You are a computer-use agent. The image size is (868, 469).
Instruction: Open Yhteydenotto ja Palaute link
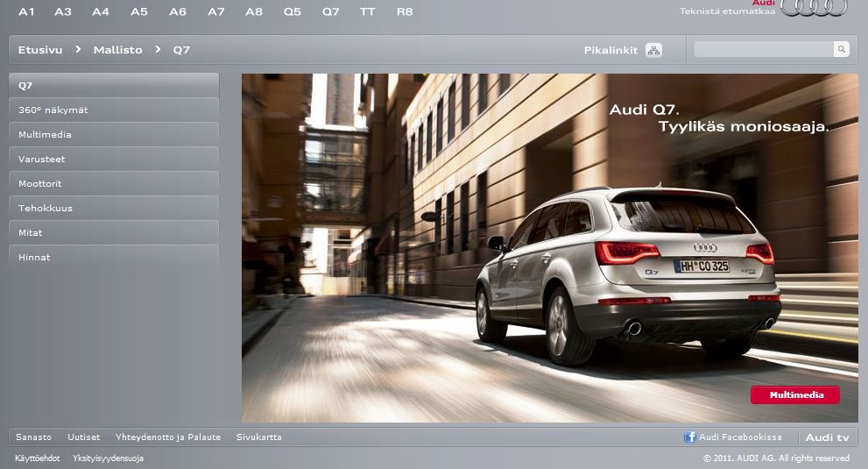click(168, 437)
